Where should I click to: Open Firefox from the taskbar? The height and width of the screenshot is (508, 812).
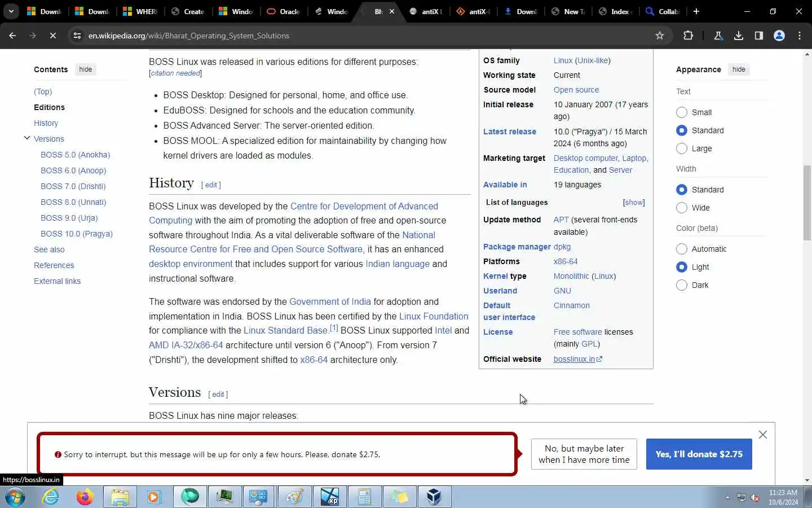coord(85,497)
